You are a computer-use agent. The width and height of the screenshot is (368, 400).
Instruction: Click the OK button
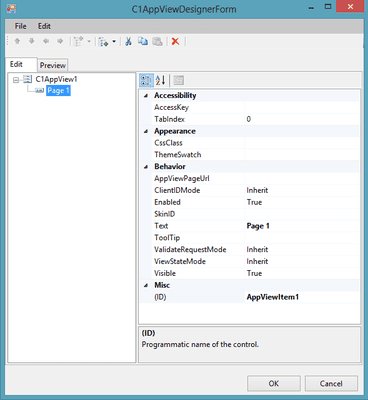click(x=274, y=384)
